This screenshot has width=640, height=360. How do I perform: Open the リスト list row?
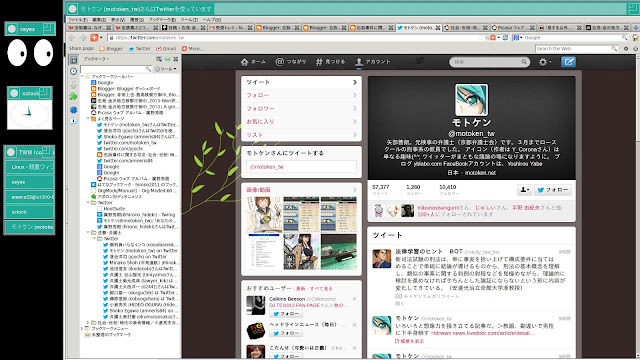[x=301, y=135]
